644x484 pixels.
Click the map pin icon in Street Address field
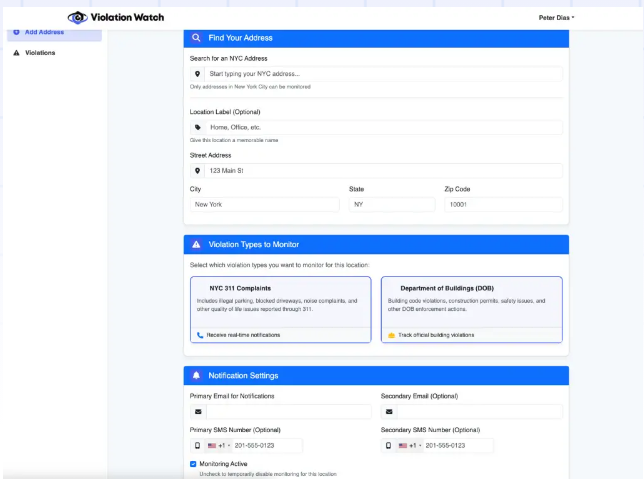[x=198, y=171]
